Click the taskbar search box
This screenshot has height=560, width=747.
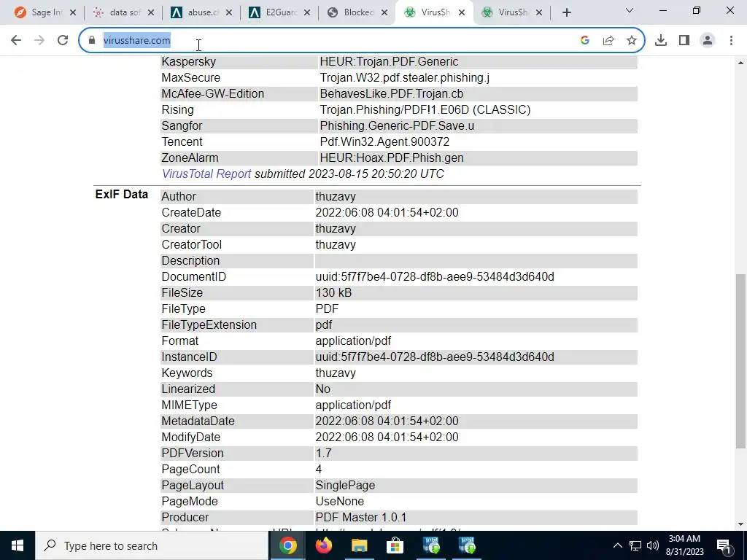tap(152, 545)
